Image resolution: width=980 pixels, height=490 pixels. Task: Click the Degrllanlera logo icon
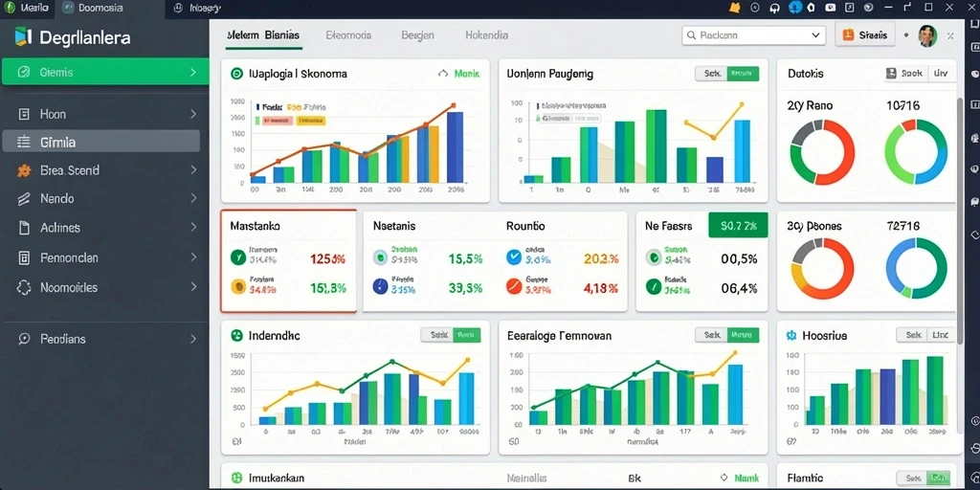pyautogui.click(x=23, y=37)
